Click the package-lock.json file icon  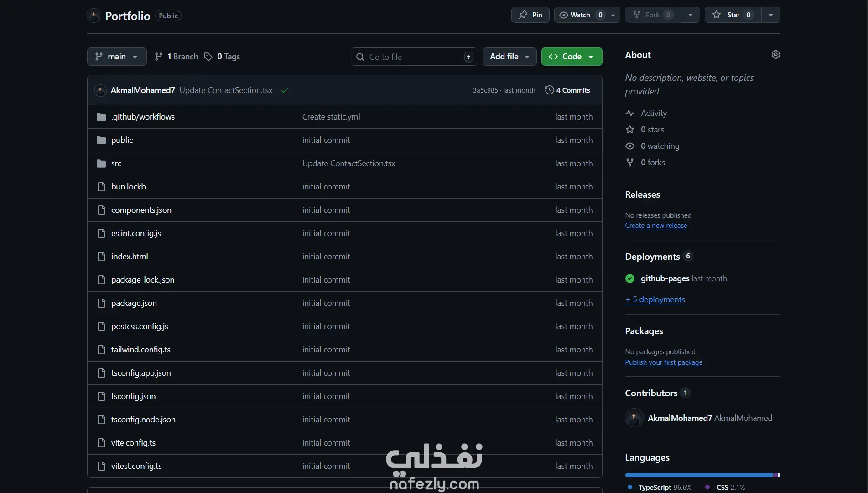click(101, 280)
